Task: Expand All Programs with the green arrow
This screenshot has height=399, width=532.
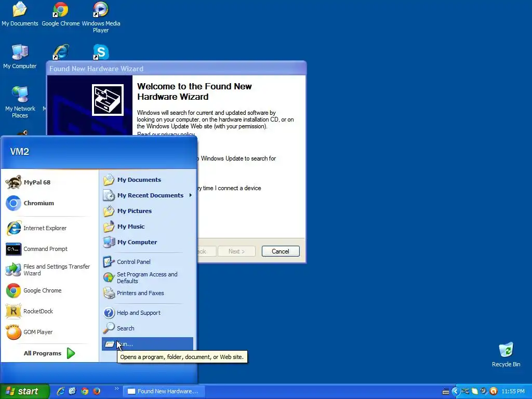Action: [x=71, y=353]
